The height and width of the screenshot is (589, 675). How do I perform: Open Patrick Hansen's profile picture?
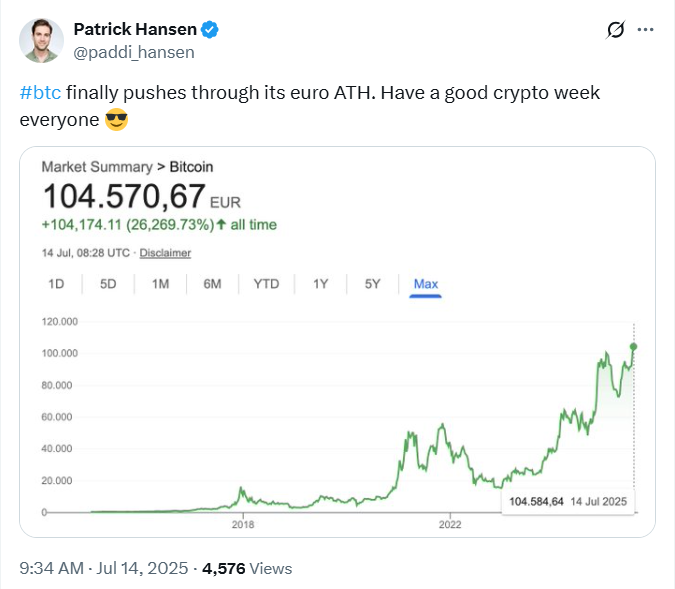pyautogui.click(x=41, y=40)
